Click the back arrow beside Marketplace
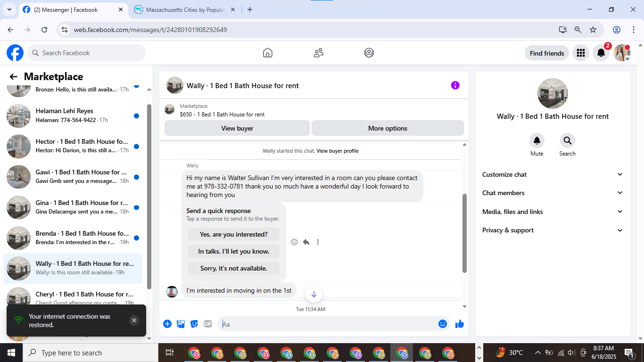This screenshot has width=644, height=362. [x=13, y=77]
